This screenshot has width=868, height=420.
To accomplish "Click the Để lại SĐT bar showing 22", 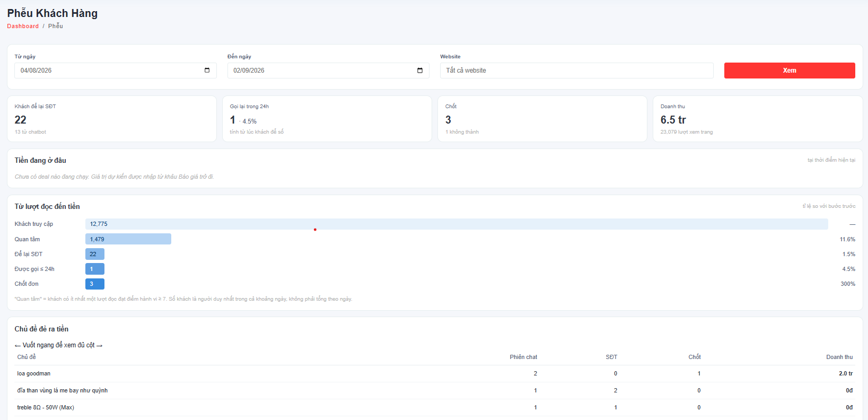I will pyautogui.click(x=95, y=254).
